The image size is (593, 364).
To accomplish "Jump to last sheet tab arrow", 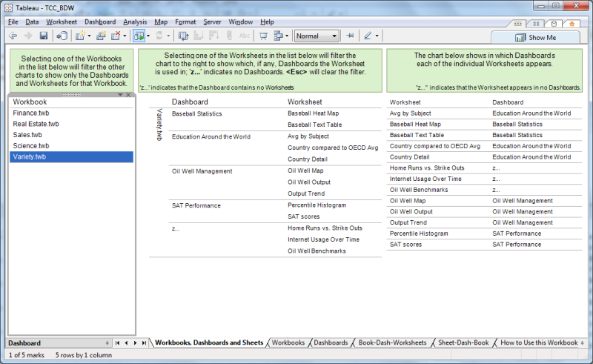I will (144, 343).
